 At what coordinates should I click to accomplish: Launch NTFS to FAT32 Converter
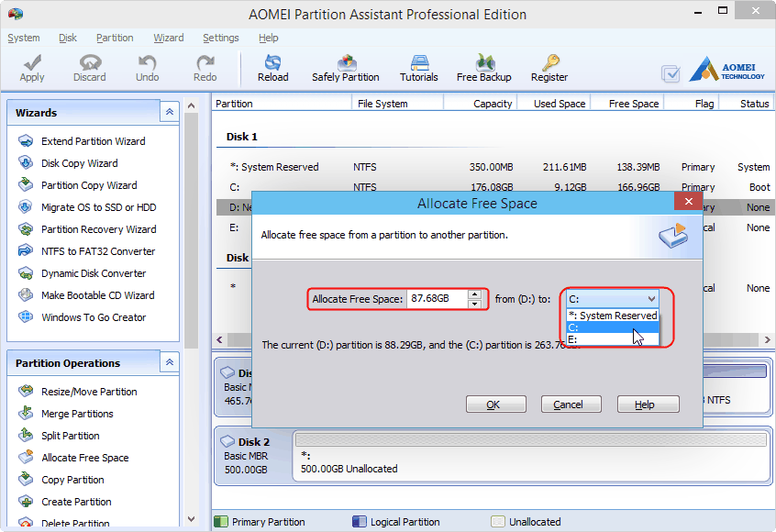[98, 251]
